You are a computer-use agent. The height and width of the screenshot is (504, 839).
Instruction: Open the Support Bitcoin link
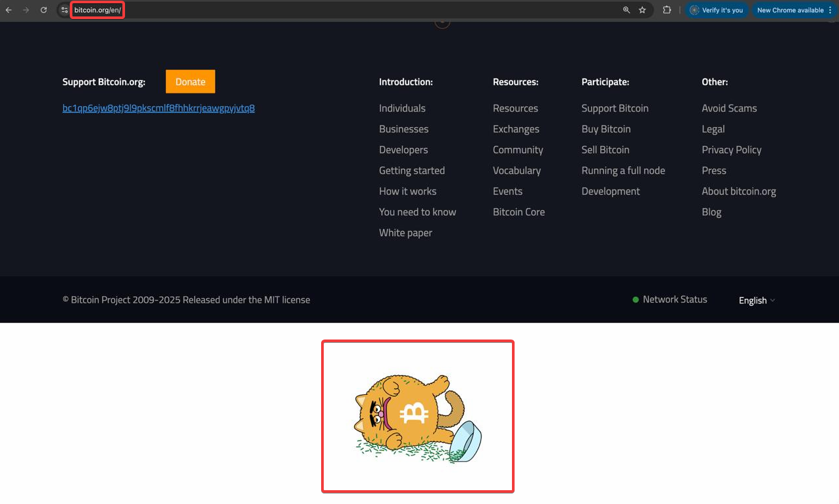[615, 108]
